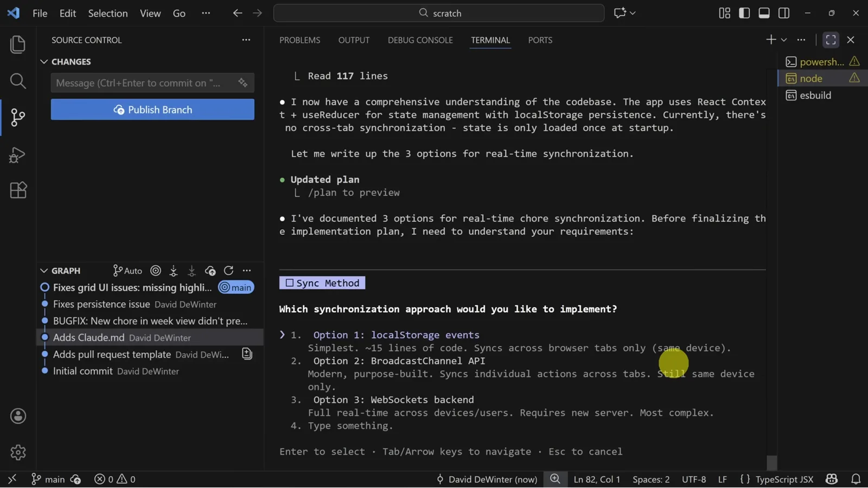The width and height of the screenshot is (868, 488).
Task: Click the main branch badge in graph
Action: pyautogui.click(x=236, y=287)
